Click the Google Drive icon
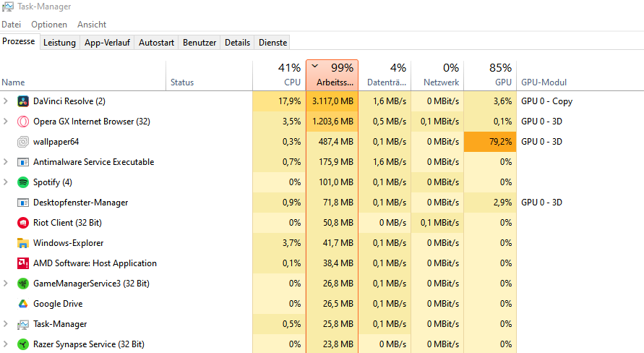The width and height of the screenshot is (644, 353). click(23, 304)
